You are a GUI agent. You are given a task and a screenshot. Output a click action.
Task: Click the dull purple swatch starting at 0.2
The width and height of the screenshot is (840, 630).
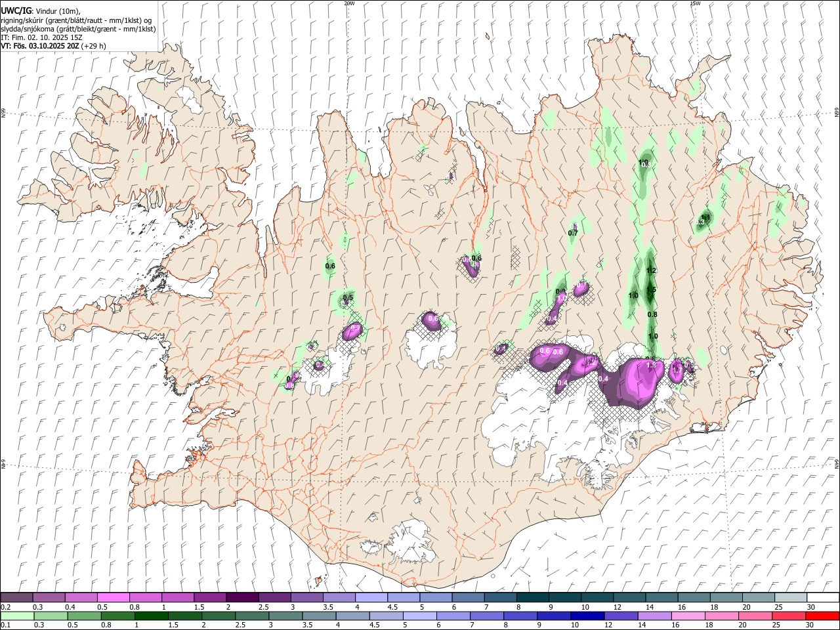[16, 597]
